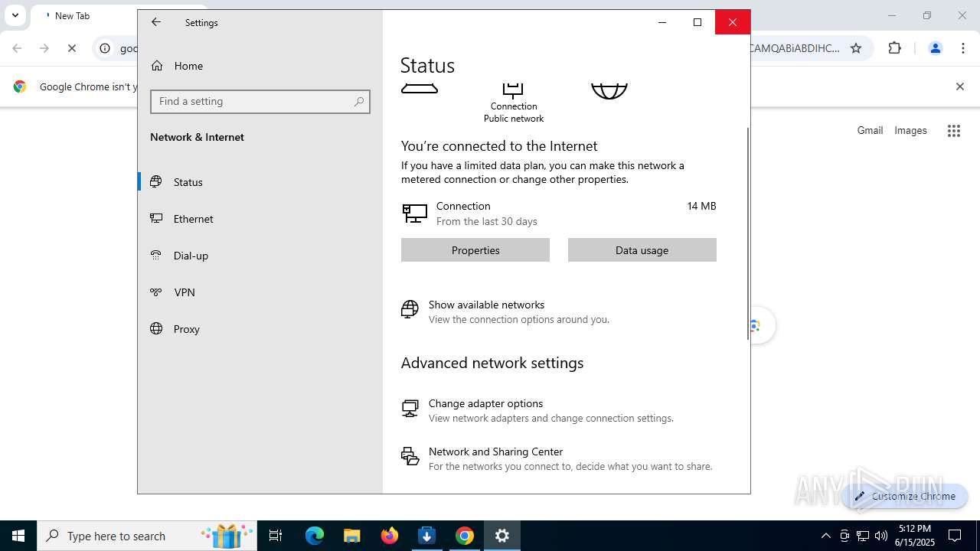The image size is (980, 551).
Task: Open Images link in Chrome
Action: click(x=910, y=130)
